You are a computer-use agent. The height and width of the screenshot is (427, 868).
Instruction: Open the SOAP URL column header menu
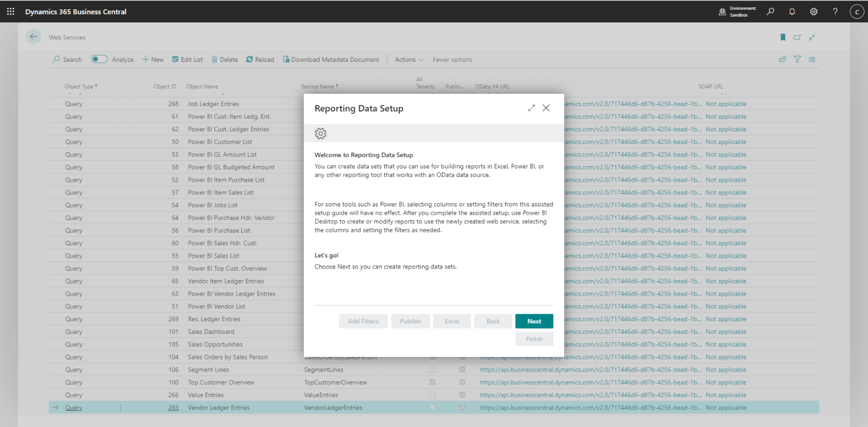coord(711,87)
